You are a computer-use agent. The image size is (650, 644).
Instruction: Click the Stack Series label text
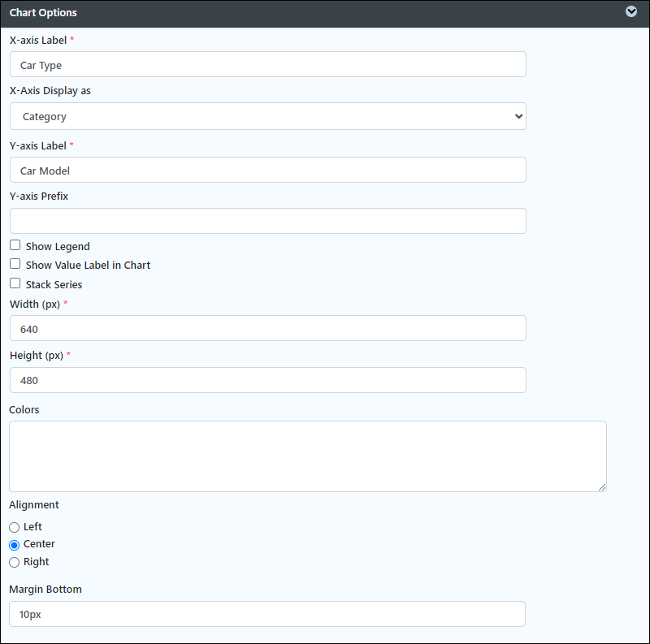coord(54,285)
